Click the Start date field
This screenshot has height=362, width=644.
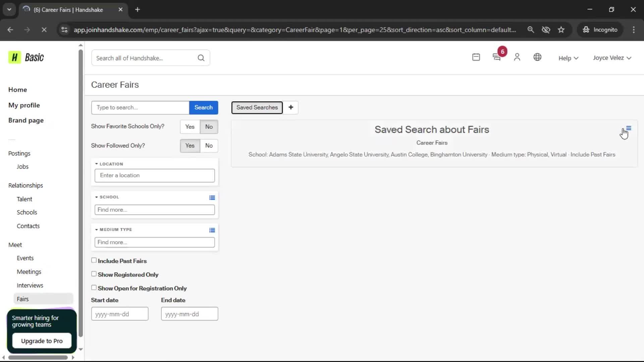coord(120,314)
